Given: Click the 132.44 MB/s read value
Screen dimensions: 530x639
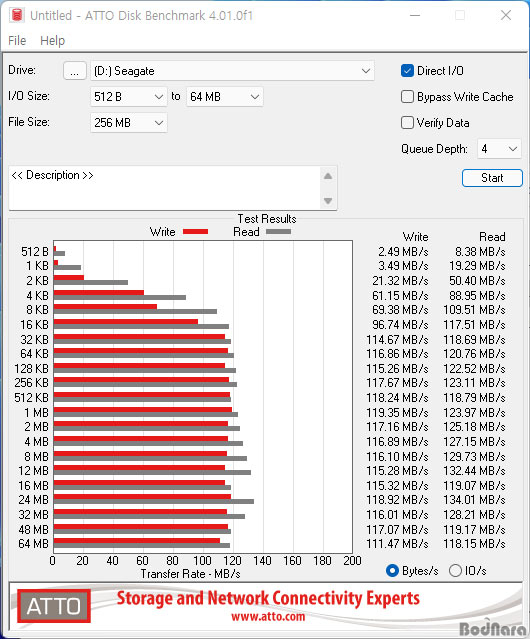Looking at the screenshot, I should (x=475, y=471).
